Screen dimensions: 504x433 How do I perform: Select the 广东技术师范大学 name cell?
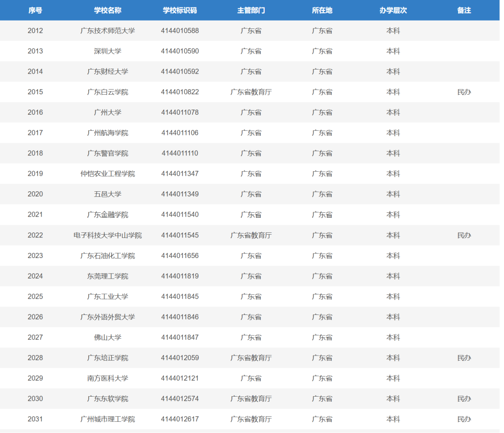107,31
